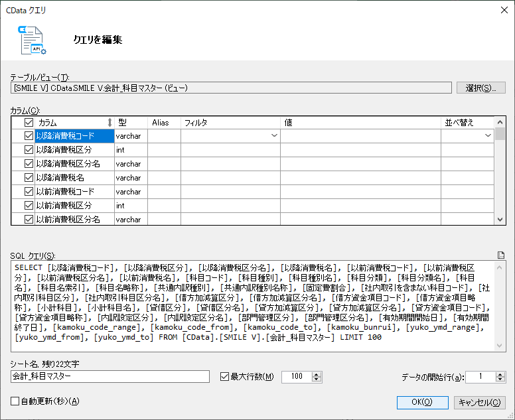Click the データの開始行 number field
Viewport: 515px width, 420px height.
coord(480,377)
